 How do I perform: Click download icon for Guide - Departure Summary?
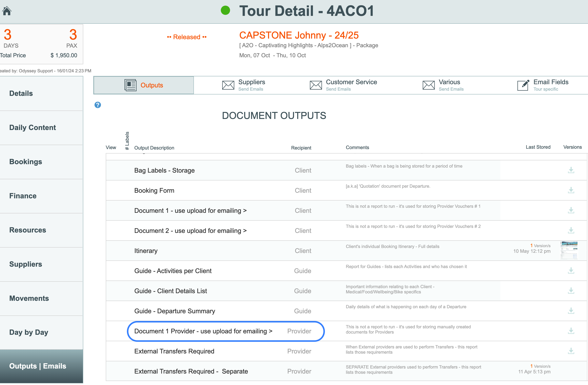571,311
